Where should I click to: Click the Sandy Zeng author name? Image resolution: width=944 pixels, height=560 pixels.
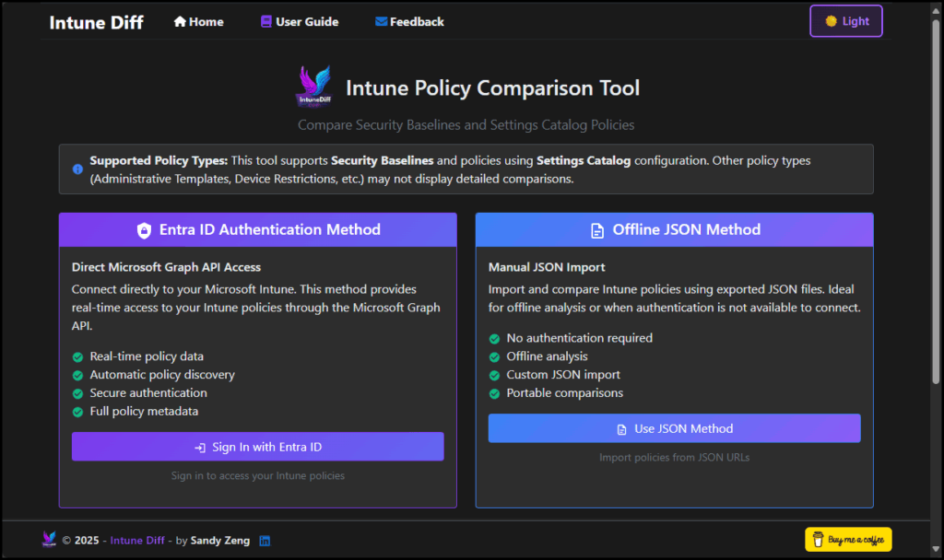coord(220,540)
